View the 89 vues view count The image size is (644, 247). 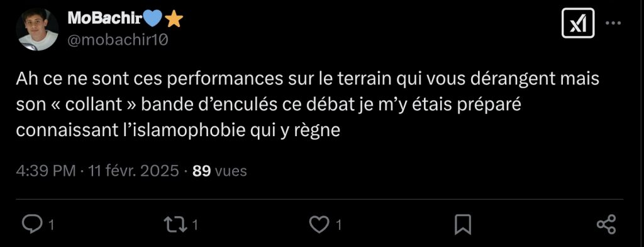(x=219, y=170)
